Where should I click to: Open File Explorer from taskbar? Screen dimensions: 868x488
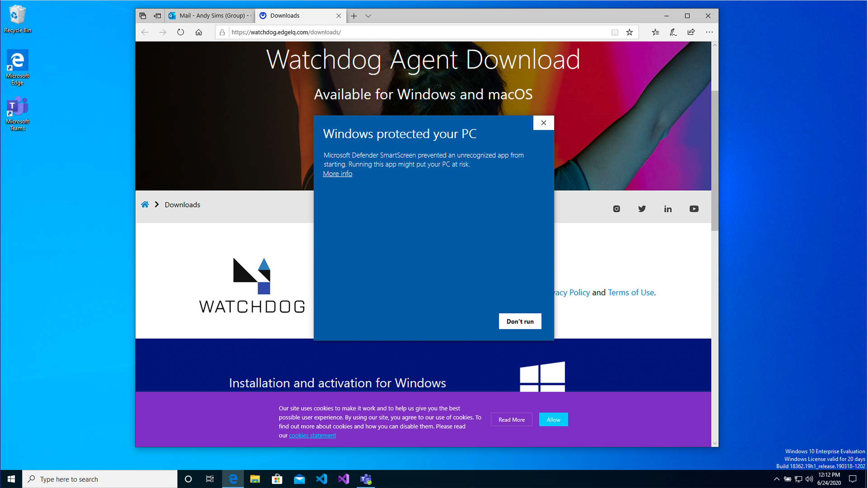(x=255, y=479)
